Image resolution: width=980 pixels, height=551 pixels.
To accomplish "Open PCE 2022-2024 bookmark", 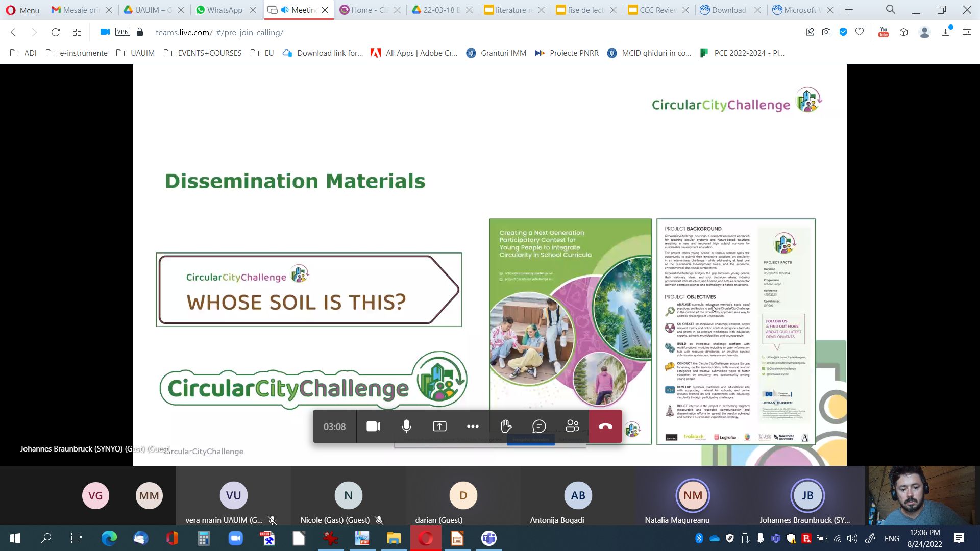I will (742, 53).
